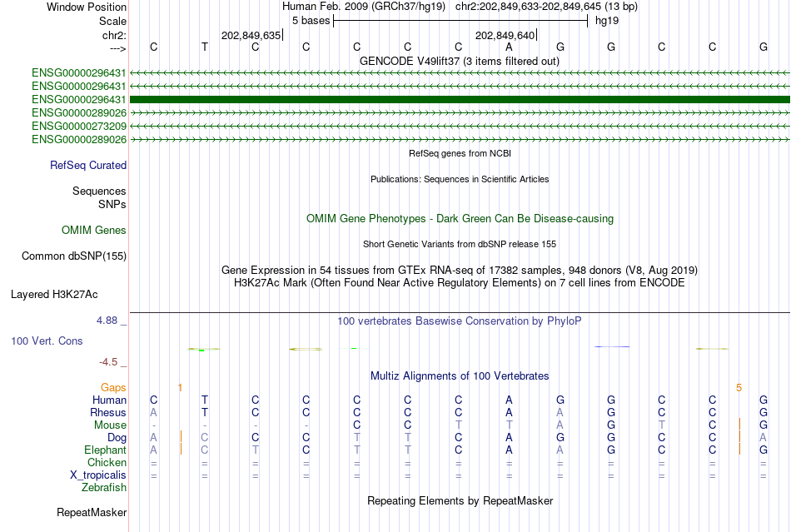Click the ---> strand direction arrow
This screenshot has height=532, width=791.
tap(118, 48)
